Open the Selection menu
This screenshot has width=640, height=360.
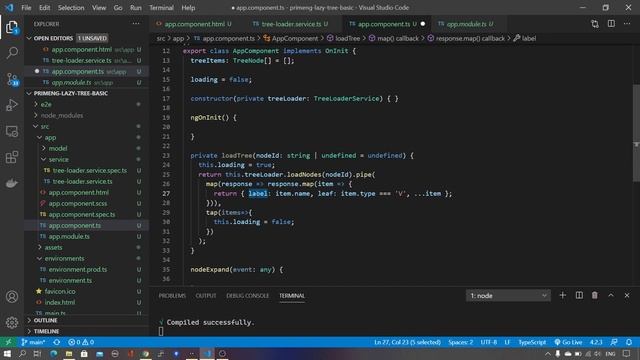[x=71, y=8]
